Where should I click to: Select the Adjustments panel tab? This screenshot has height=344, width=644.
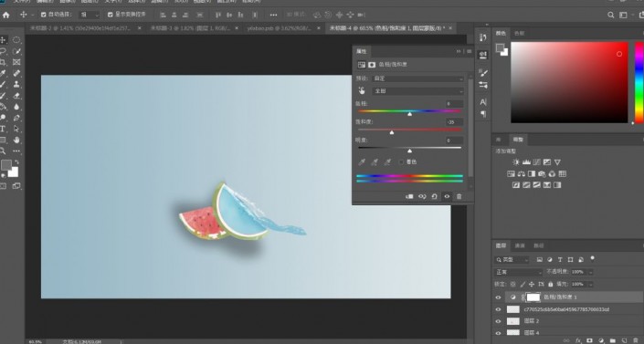click(x=518, y=140)
